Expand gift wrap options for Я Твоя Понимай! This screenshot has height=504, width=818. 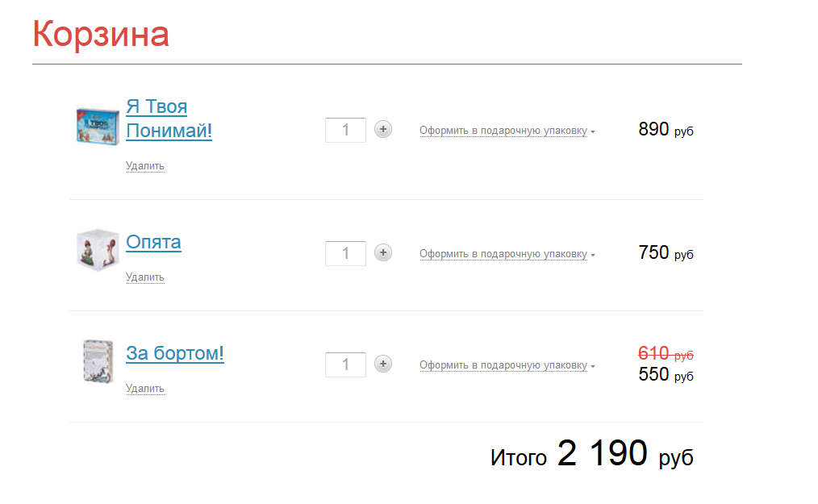507,131
